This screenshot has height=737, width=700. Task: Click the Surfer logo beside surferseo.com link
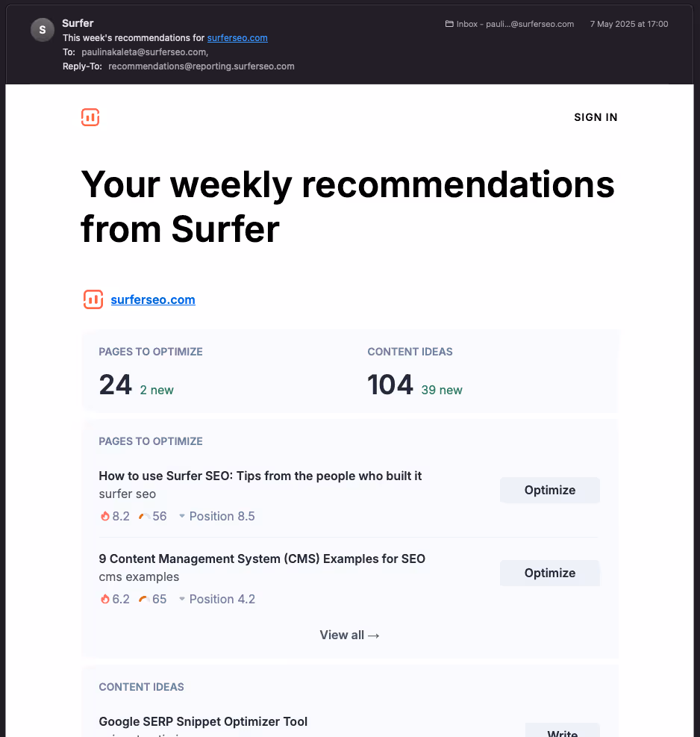tap(93, 299)
